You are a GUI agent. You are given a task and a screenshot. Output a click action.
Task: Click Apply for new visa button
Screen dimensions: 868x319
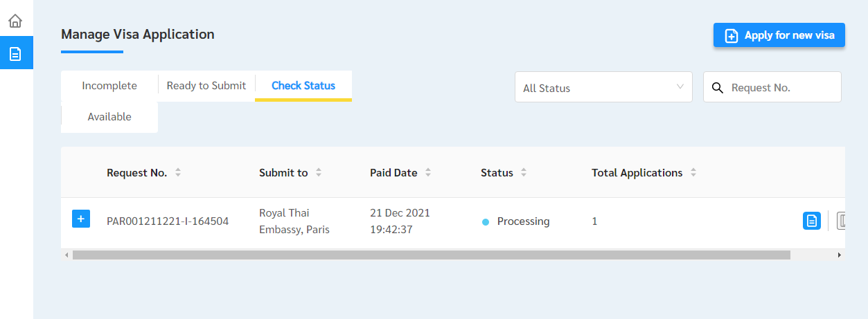tap(779, 35)
